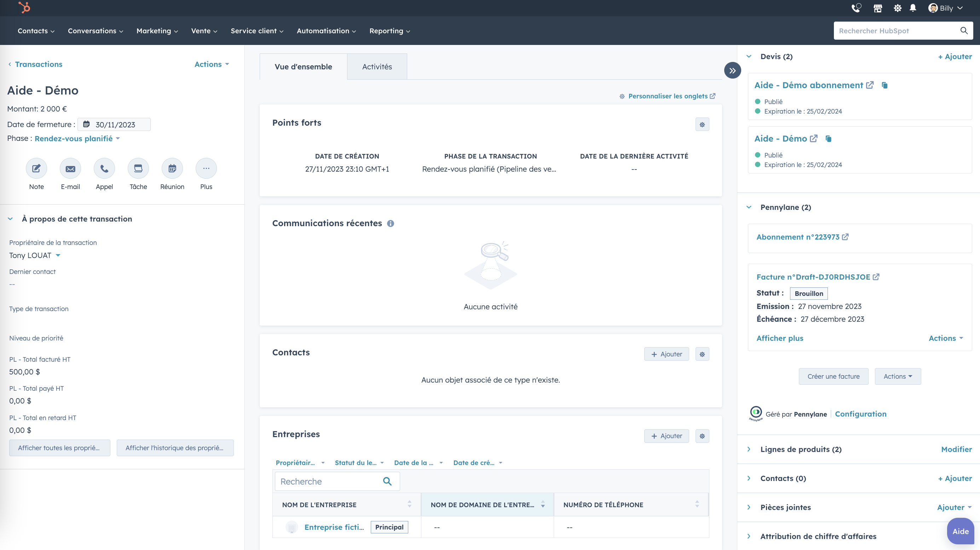Open Pennylane Configuration link
Screen dimensions: 980x550
point(860,414)
